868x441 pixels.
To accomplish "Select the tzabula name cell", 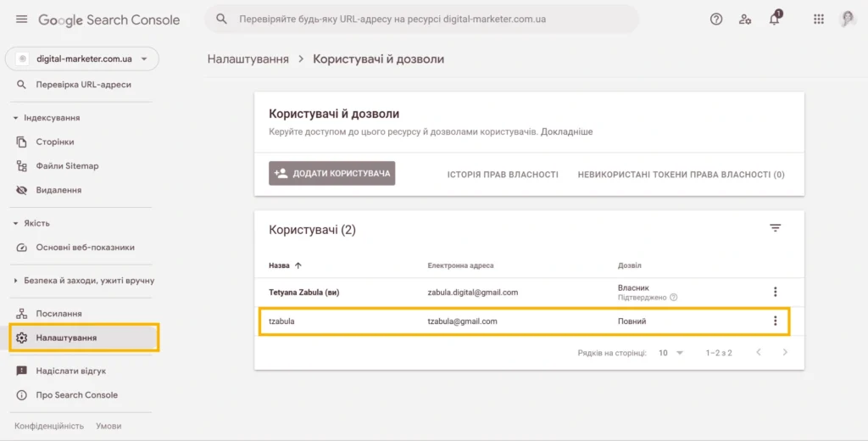I will point(281,321).
